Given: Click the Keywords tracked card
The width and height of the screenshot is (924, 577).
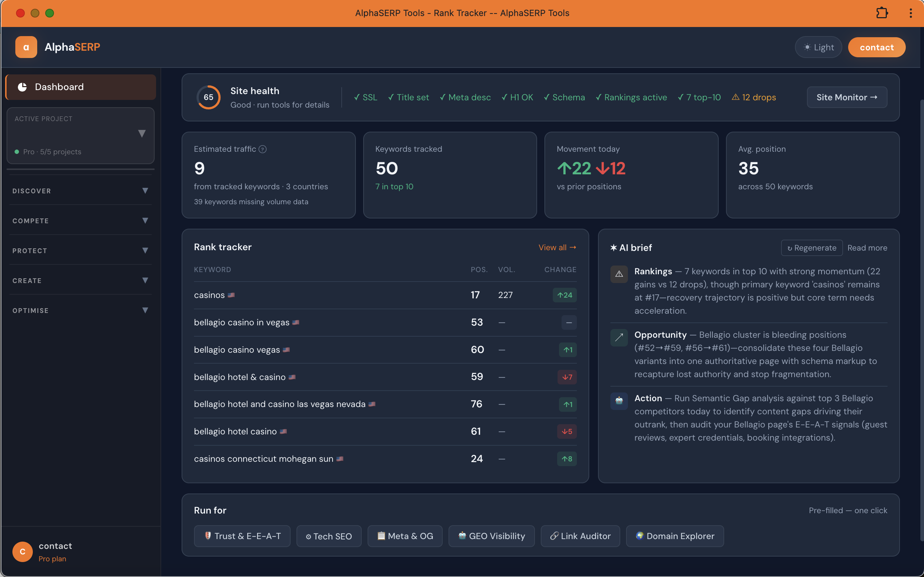Looking at the screenshot, I should tap(450, 175).
